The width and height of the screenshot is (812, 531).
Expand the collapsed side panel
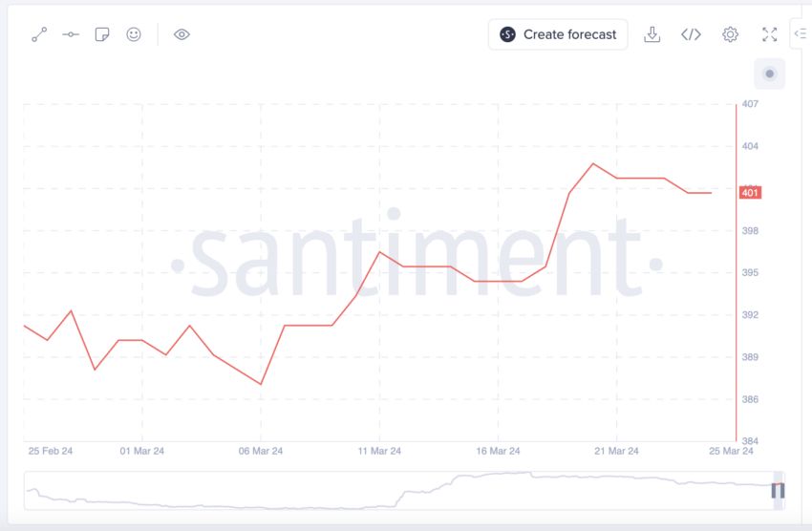pyautogui.click(x=801, y=33)
